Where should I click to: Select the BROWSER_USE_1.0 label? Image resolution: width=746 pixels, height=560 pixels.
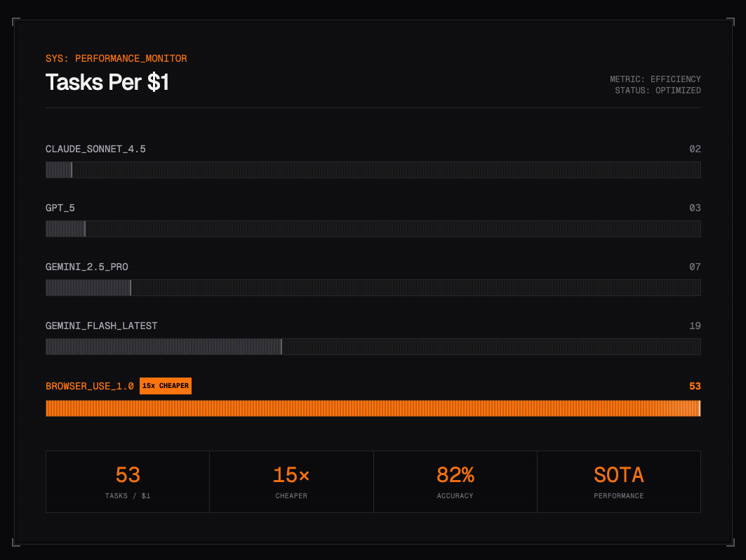coord(90,386)
